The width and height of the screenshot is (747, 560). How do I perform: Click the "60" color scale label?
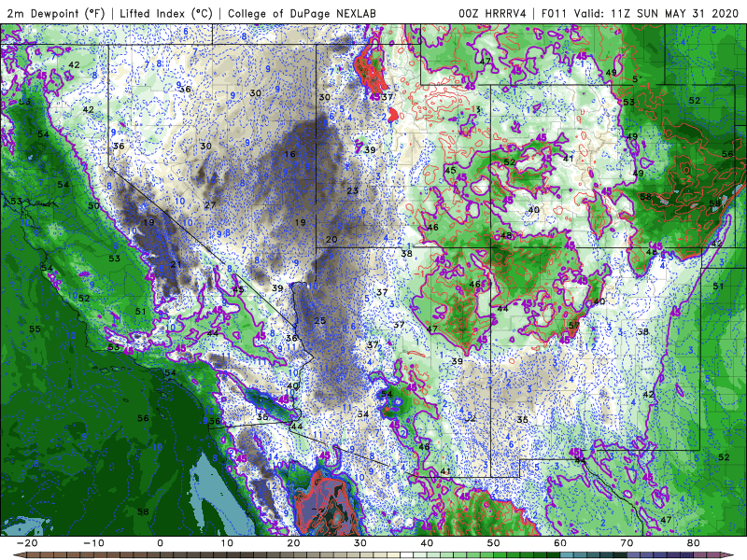[x=560, y=543]
